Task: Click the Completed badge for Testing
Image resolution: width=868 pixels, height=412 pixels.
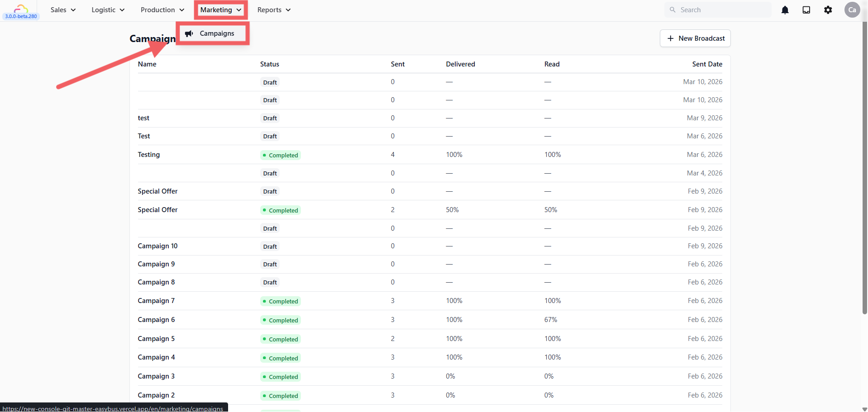Action: click(x=281, y=155)
